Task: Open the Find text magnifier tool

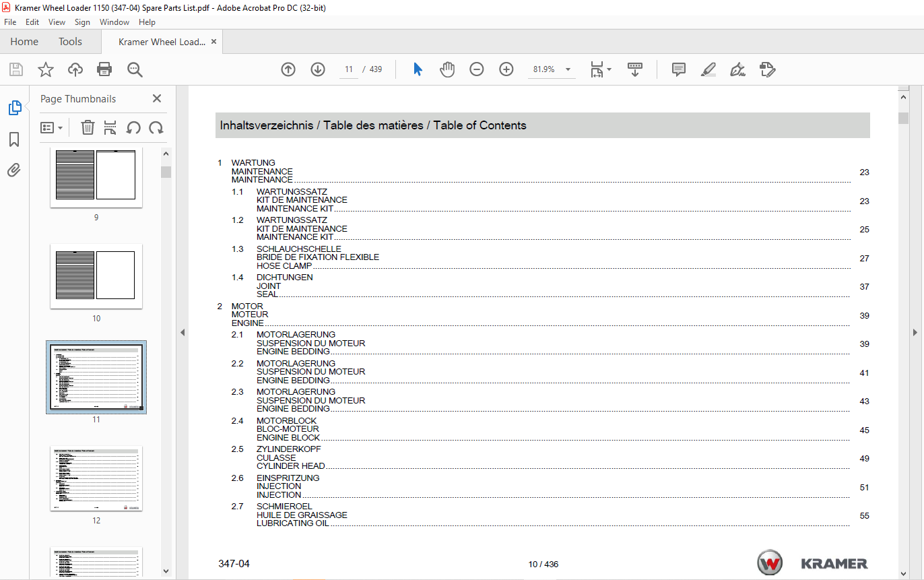Action: click(135, 69)
